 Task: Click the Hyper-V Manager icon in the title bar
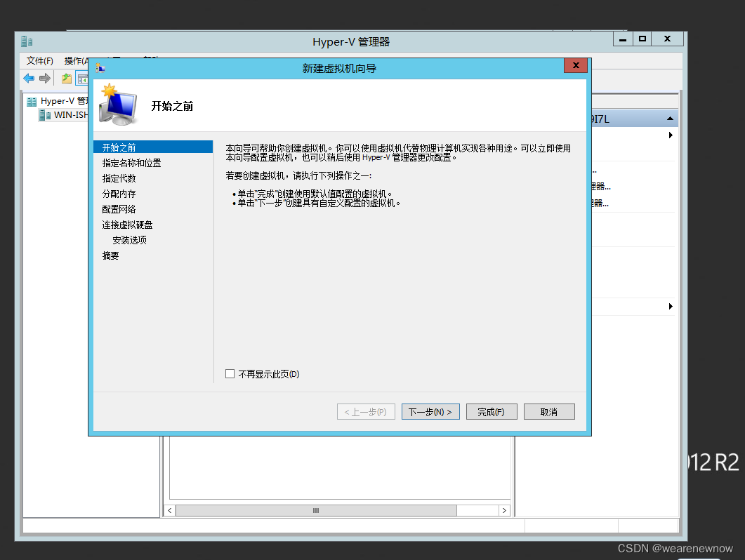point(26,41)
